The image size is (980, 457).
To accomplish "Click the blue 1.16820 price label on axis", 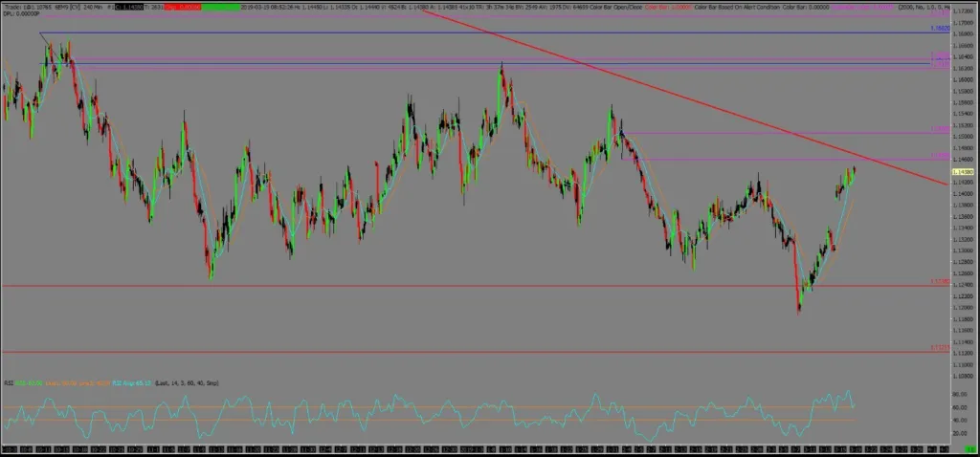I will pos(940,29).
